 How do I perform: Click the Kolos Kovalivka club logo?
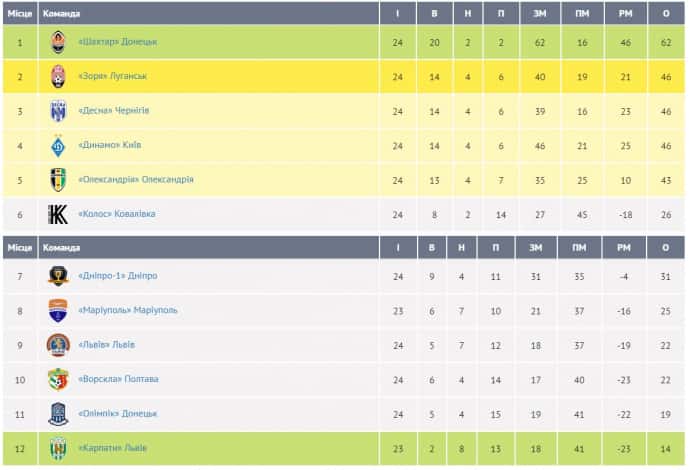[x=58, y=214]
